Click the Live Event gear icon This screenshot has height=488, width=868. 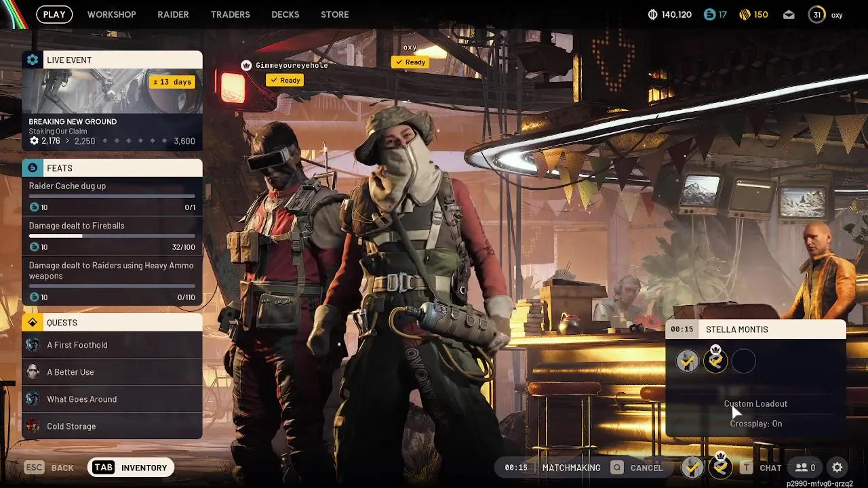33,60
